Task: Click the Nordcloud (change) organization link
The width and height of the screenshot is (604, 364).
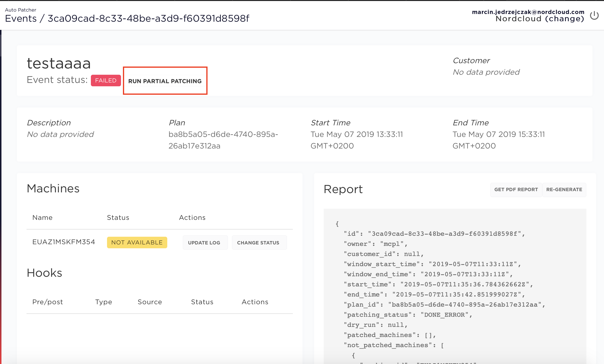Action: pyautogui.click(x=540, y=19)
